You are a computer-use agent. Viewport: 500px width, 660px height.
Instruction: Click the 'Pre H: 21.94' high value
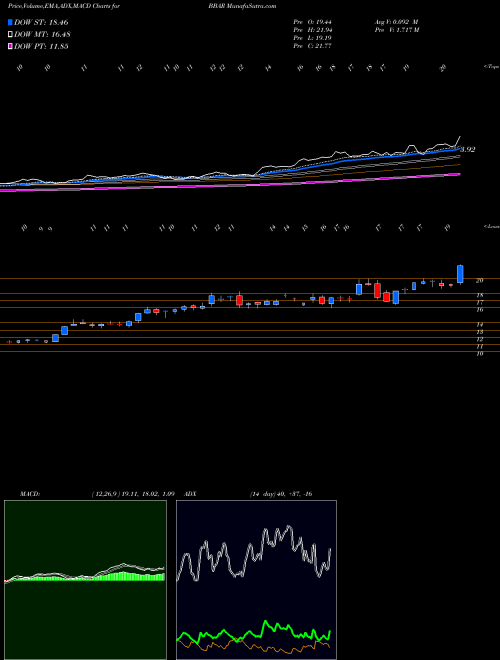(313, 30)
